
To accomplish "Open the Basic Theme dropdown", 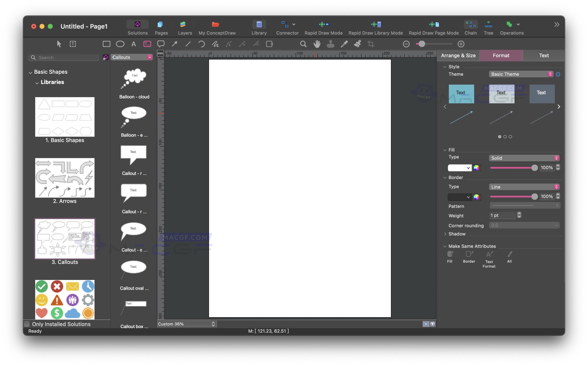I will (551, 74).
